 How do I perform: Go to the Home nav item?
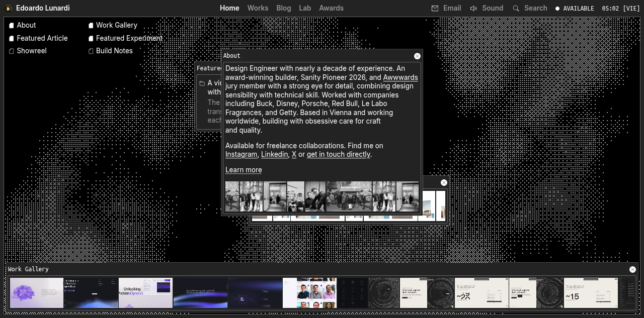(x=229, y=8)
